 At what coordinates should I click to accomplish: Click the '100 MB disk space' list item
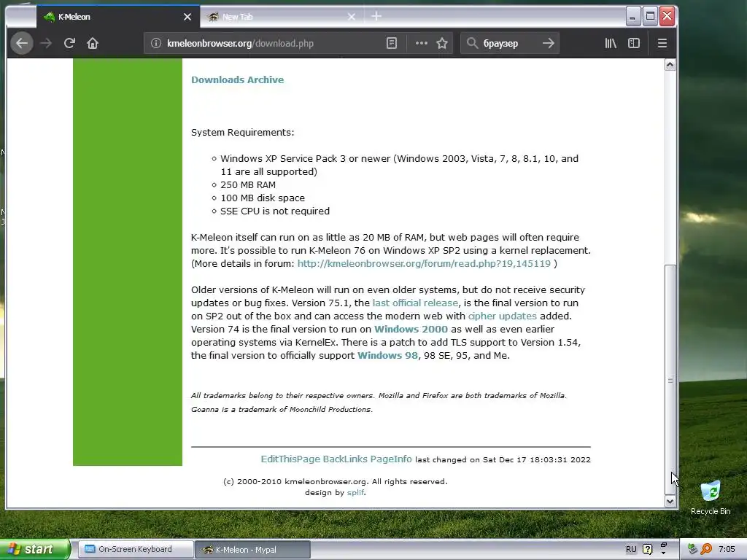click(263, 198)
